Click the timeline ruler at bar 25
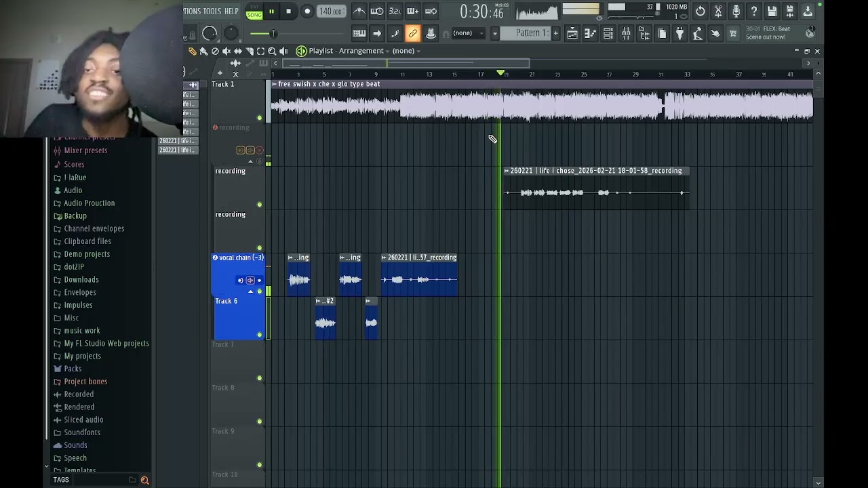Image resolution: width=868 pixels, height=488 pixels. tap(583, 74)
